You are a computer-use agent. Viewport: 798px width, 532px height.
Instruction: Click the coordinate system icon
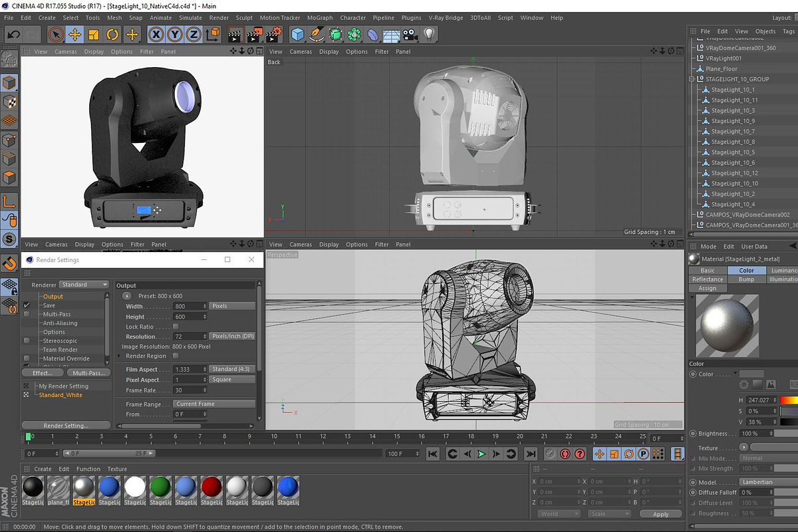click(x=213, y=35)
